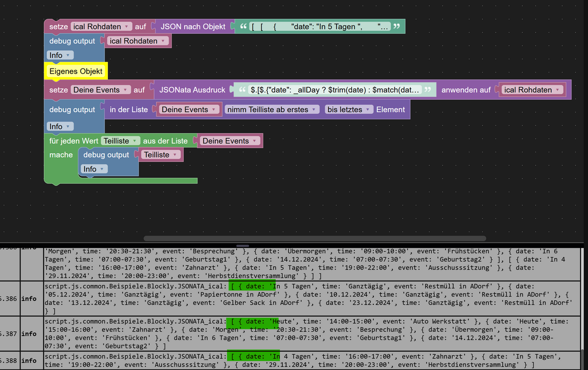
Task: Edit the JSONata expression text starting with '$.[$.{'
Action: 336,90
